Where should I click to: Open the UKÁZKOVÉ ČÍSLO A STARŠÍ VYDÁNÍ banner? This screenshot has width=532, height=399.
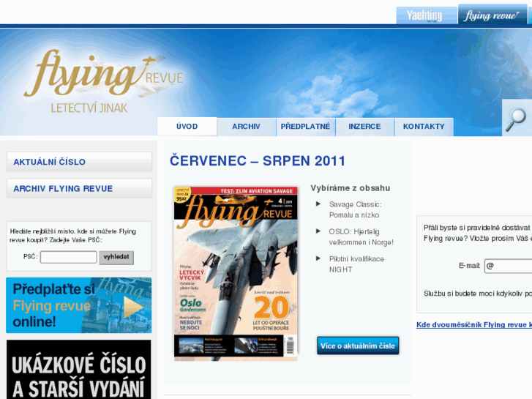[79, 370]
